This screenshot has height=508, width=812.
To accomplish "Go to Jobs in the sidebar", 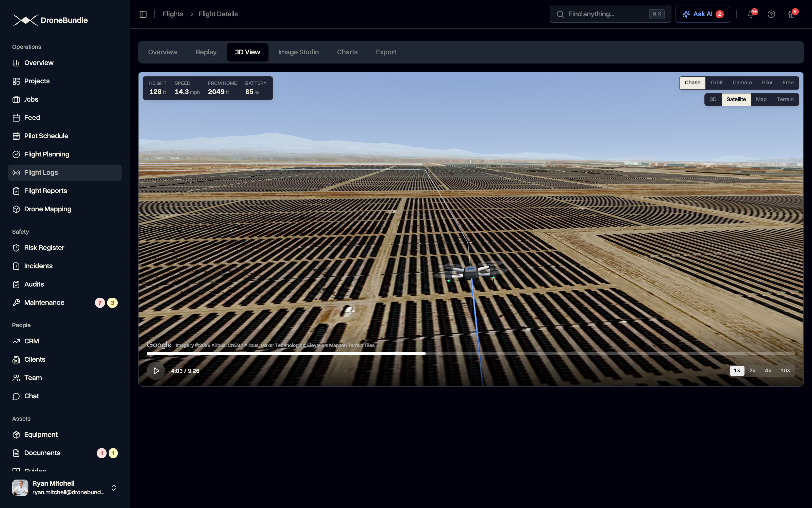I will tap(65, 100).
